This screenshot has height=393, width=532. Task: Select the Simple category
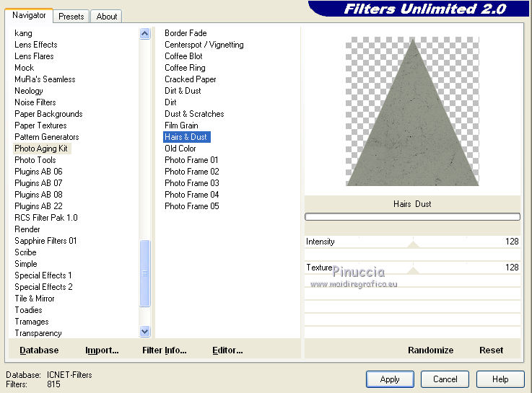pos(26,264)
